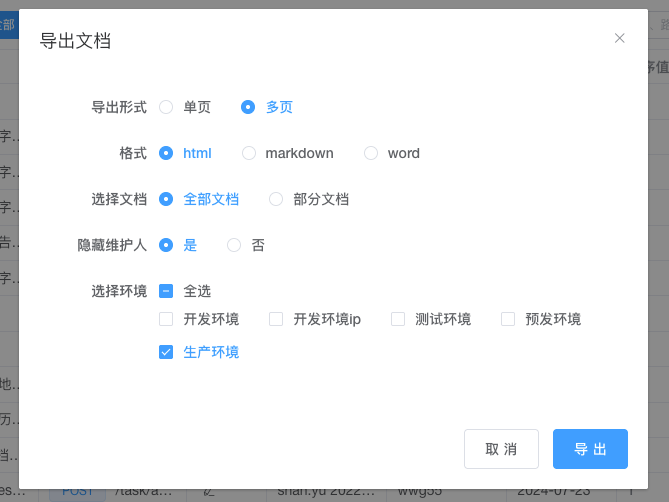Check the 测试环境 checkbox
The width and height of the screenshot is (669, 502).
pos(398,319)
